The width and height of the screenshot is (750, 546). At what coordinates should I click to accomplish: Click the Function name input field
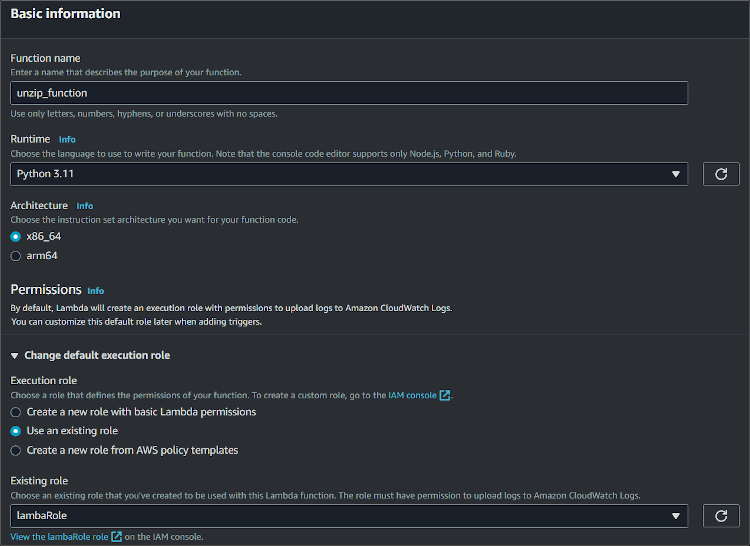348,93
